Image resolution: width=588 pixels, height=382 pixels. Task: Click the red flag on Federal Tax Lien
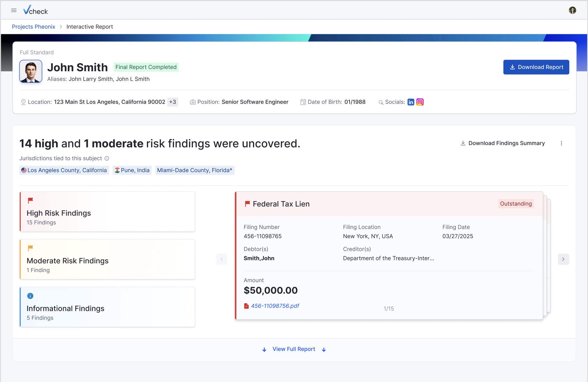[x=247, y=204]
